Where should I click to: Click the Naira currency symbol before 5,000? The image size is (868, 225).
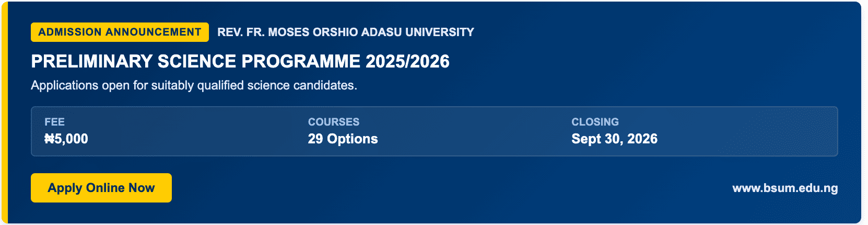tap(49, 139)
